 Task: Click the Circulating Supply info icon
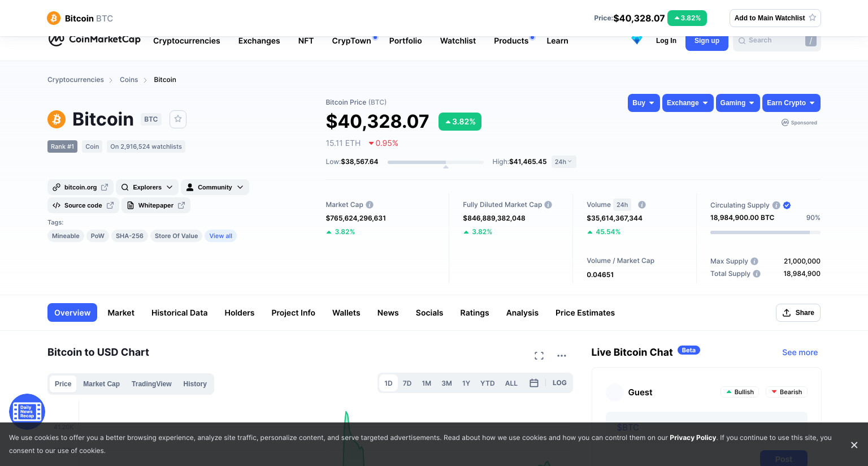coord(776,205)
